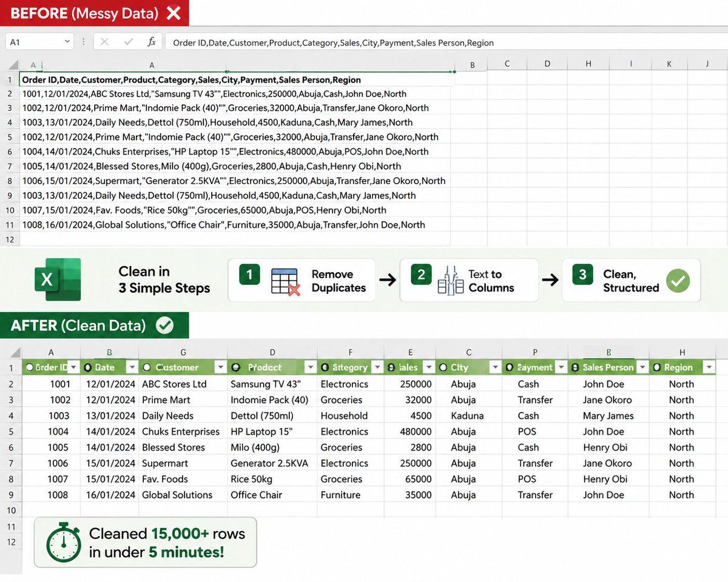Viewport: 728px width, 582px height.
Task: Select the 'Global Solutions' customer cell
Action: 183,495
